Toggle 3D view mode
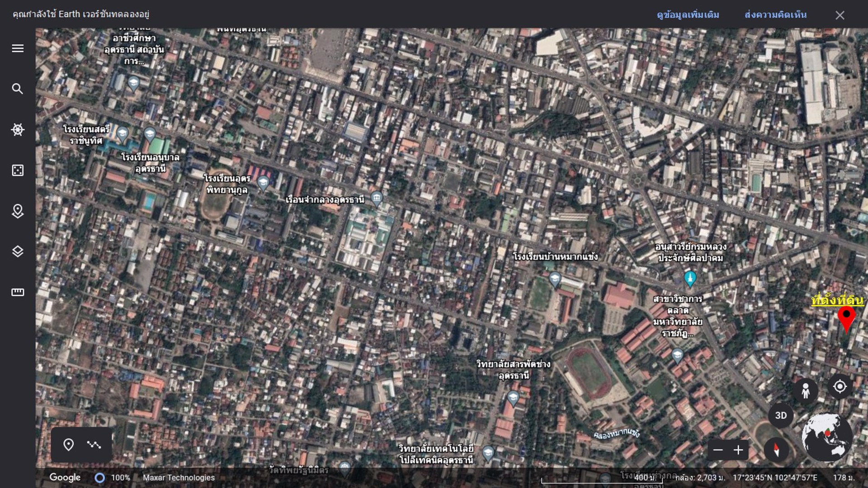The image size is (868, 488). [780, 416]
